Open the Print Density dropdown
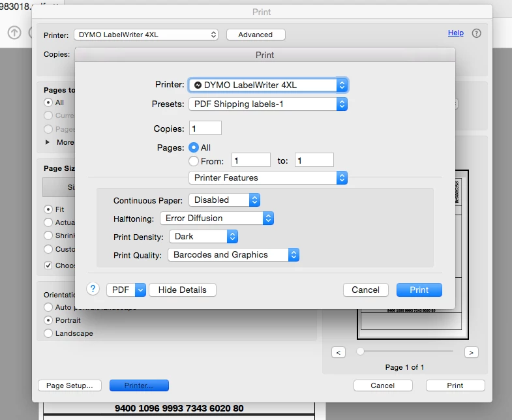The width and height of the screenshot is (512, 420). [203, 237]
